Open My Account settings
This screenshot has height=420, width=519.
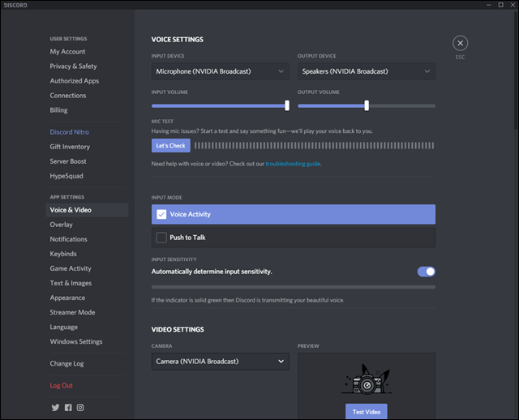(67, 52)
